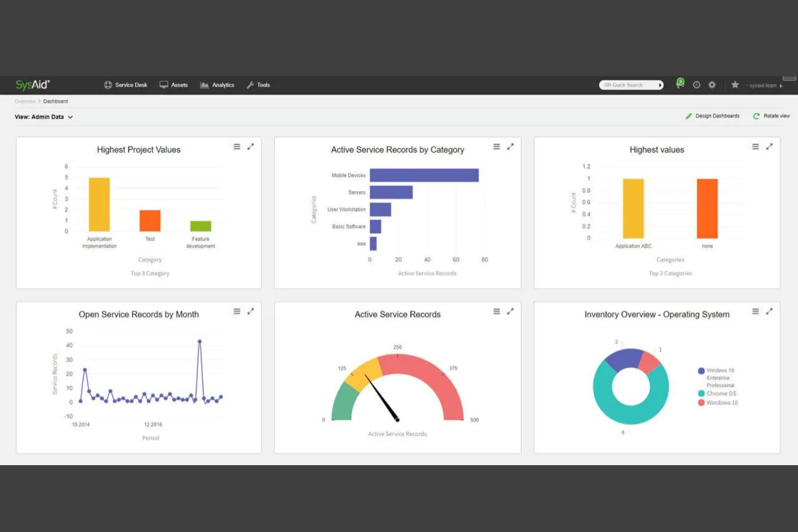Open the Service Desk menu
Screen dimensions: 798x532
(x=125, y=85)
